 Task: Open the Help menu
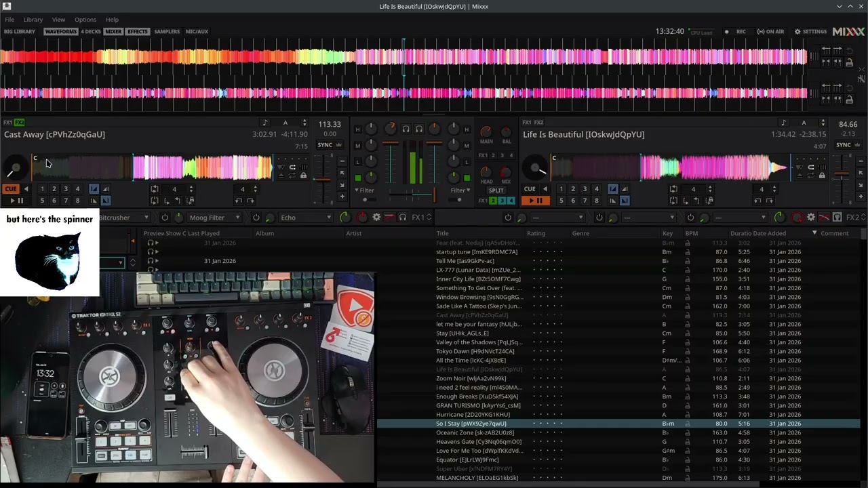coord(112,20)
